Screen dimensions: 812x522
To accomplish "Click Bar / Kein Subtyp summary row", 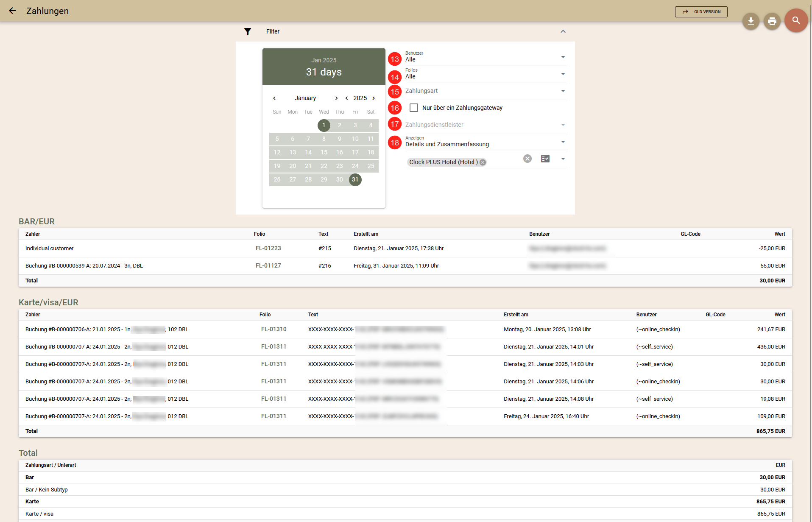I will tap(405, 490).
